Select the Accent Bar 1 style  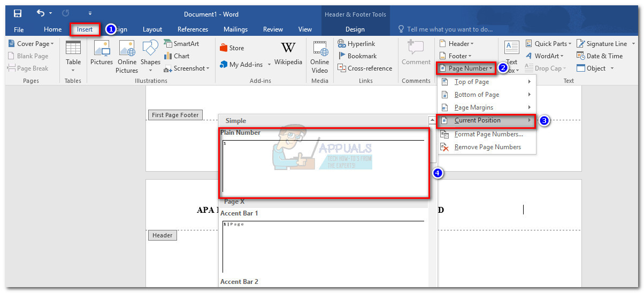tap(324, 242)
